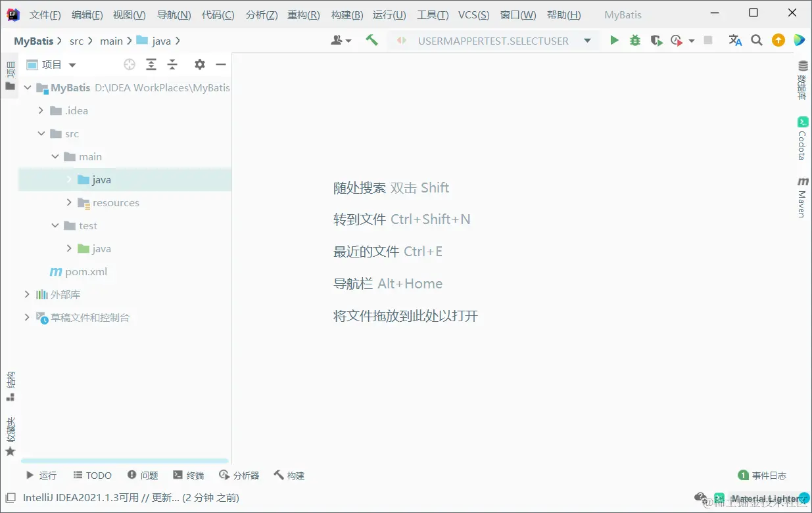
Task: Open Search Everywhere magnifier icon
Action: (757, 41)
